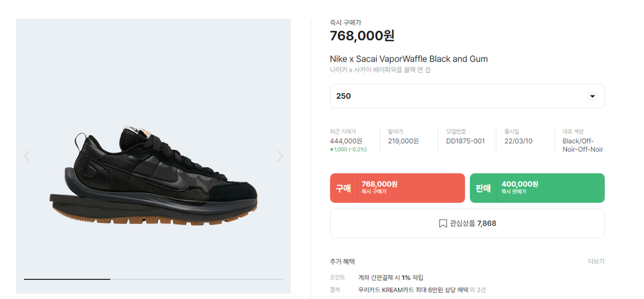Click the green price drop triangle indicator
This screenshot has width=644, height=299.
tap(332, 150)
